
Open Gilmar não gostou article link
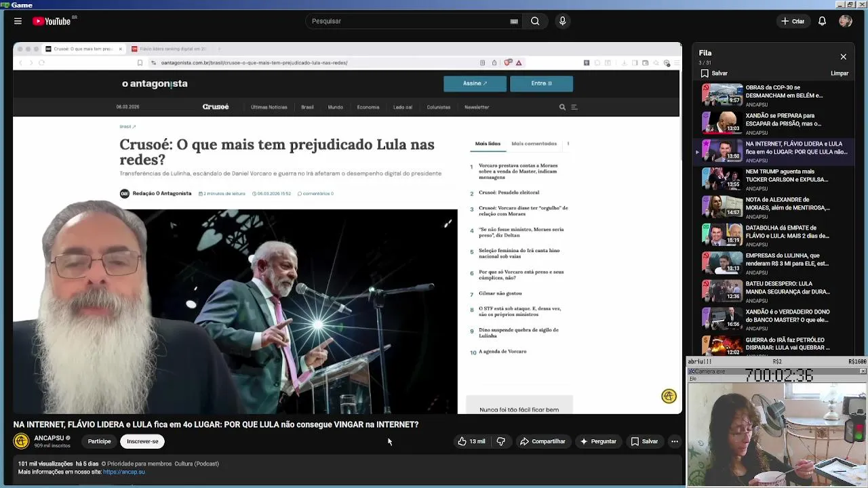point(500,293)
